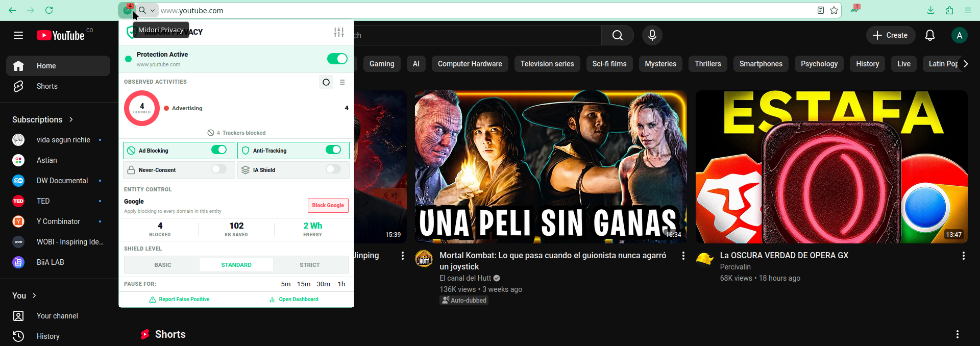
Task: Open the Astian channel subscription
Action: tap(58, 160)
